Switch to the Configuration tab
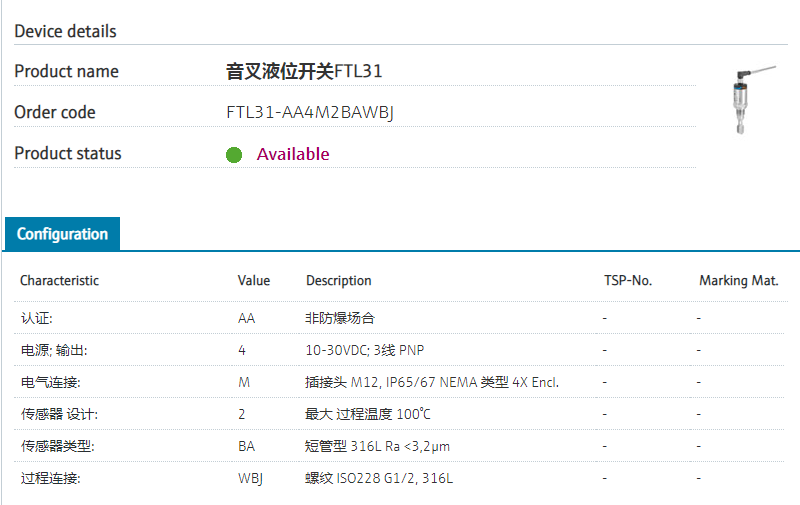The width and height of the screenshot is (800, 505). pos(62,234)
